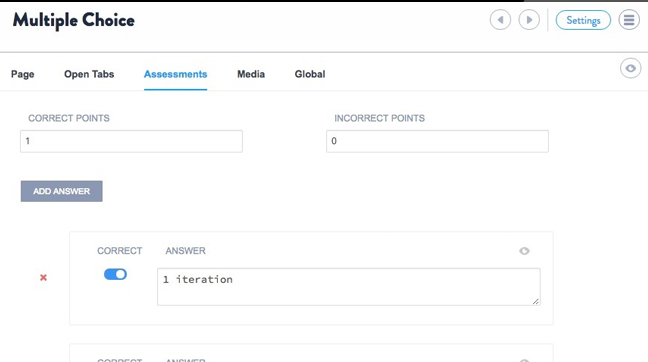
Task: Click the Incorrect Points input field
Action: (x=437, y=141)
